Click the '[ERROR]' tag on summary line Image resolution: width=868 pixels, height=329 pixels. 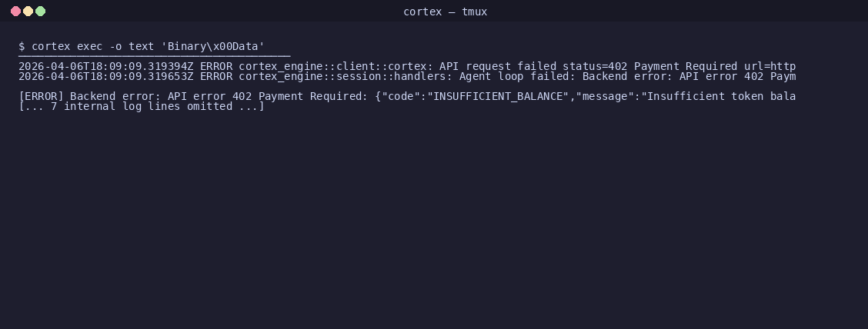click(x=41, y=96)
